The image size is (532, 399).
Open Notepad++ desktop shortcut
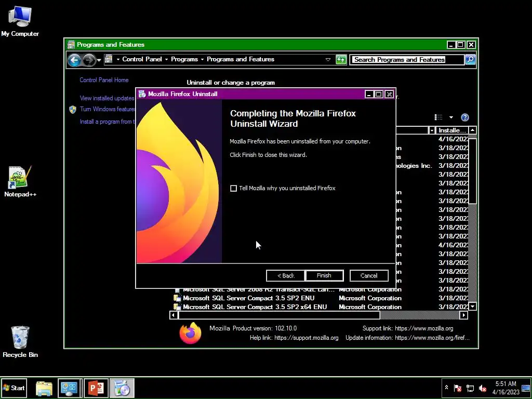(x=20, y=181)
